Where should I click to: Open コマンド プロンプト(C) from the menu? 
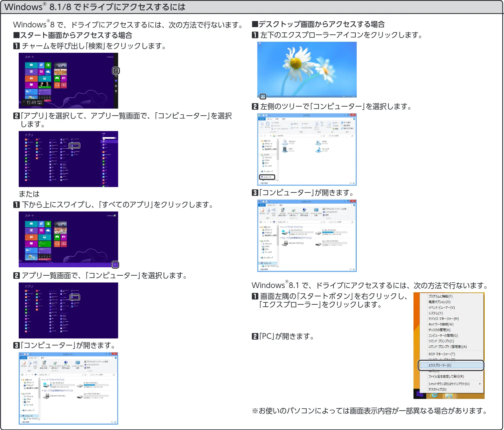441,341
